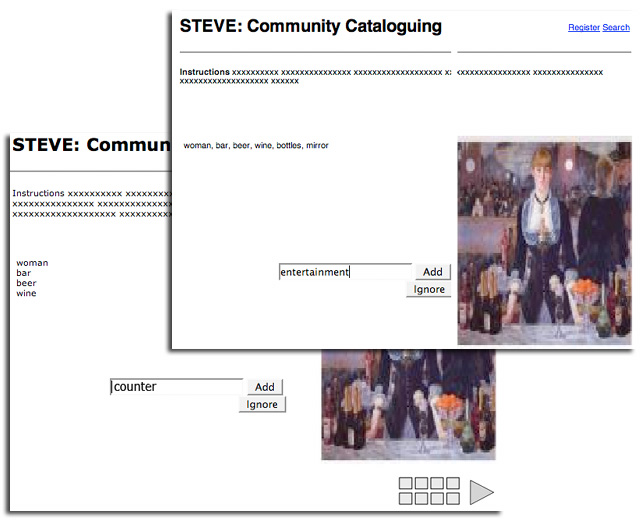Select the 'bar' tag in back window list
Viewport: 640px width, 521px height.
point(24,273)
